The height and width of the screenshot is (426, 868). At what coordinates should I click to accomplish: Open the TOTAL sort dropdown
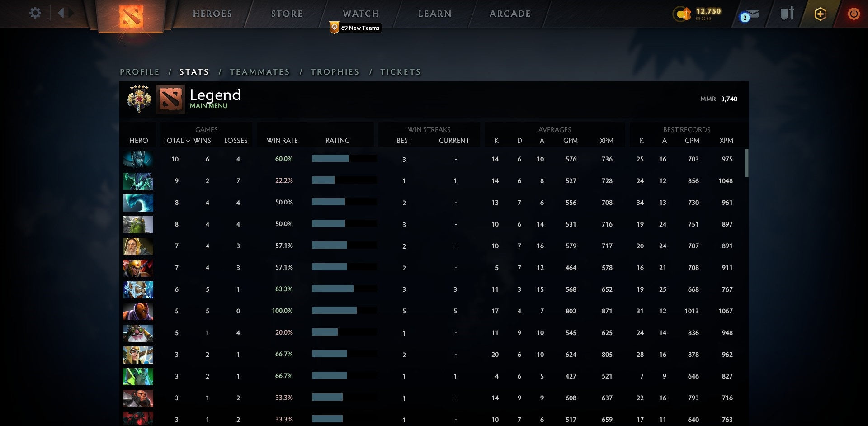pyautogui.click(x=176, y=141)
